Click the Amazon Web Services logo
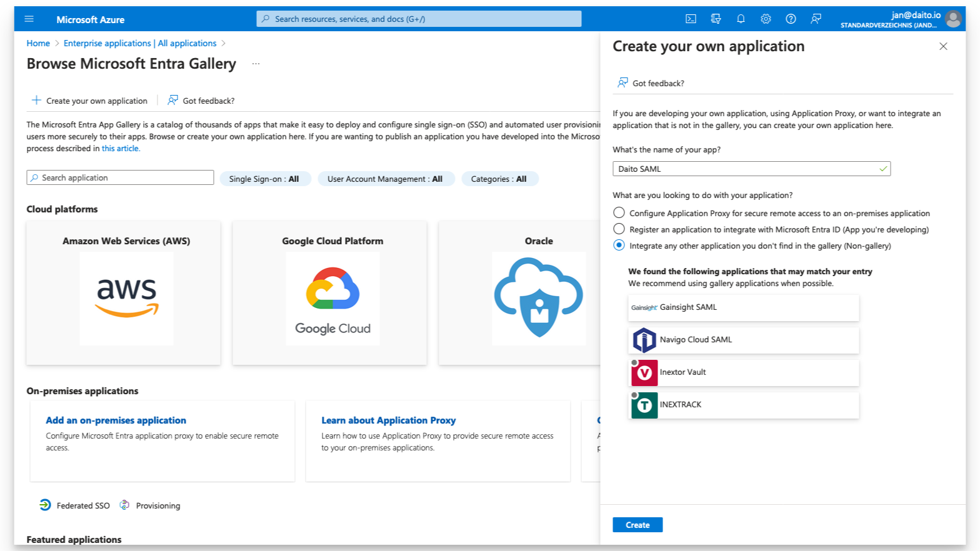 [x=126, y=298]
